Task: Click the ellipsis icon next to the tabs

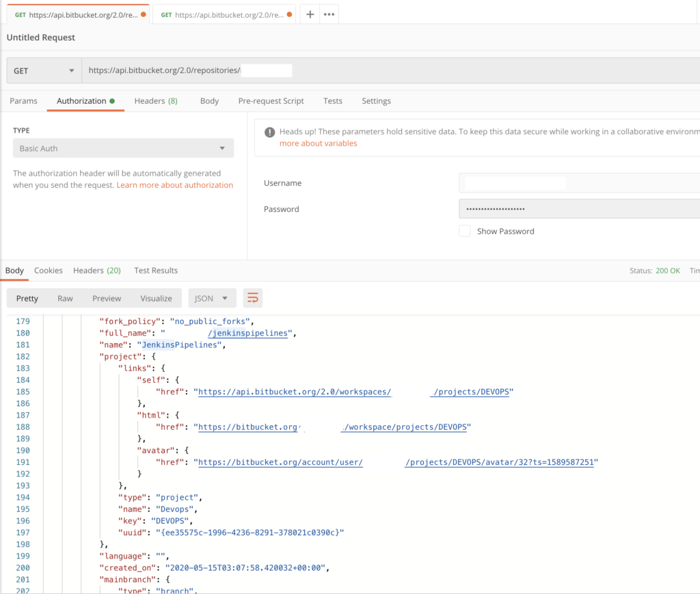Action: click(x=329, y=14)
